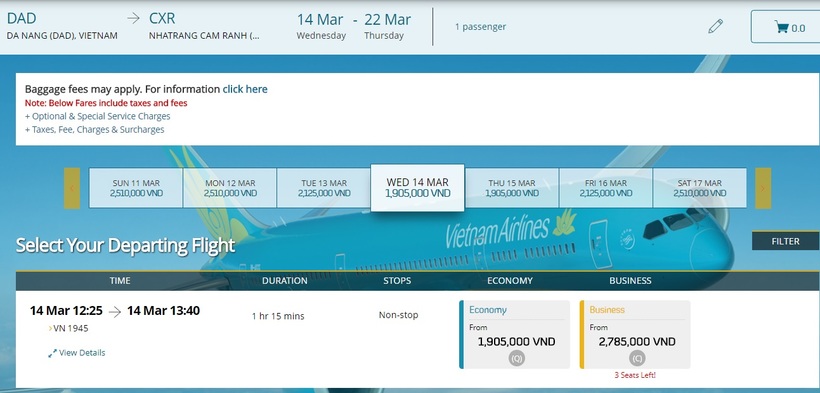Click the arrow between DAD and CXR
The width and height of the screenshot is (820, 393).
pos(133,18)
